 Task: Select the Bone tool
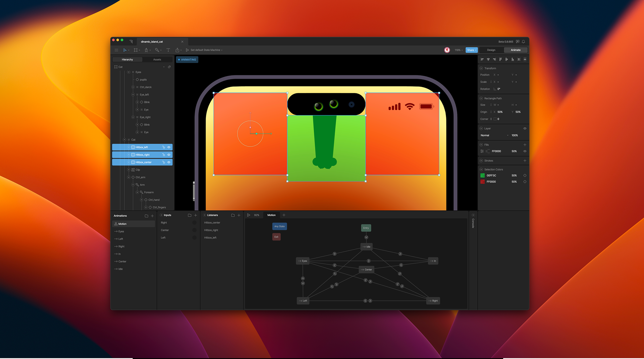[x=157, y=50]
